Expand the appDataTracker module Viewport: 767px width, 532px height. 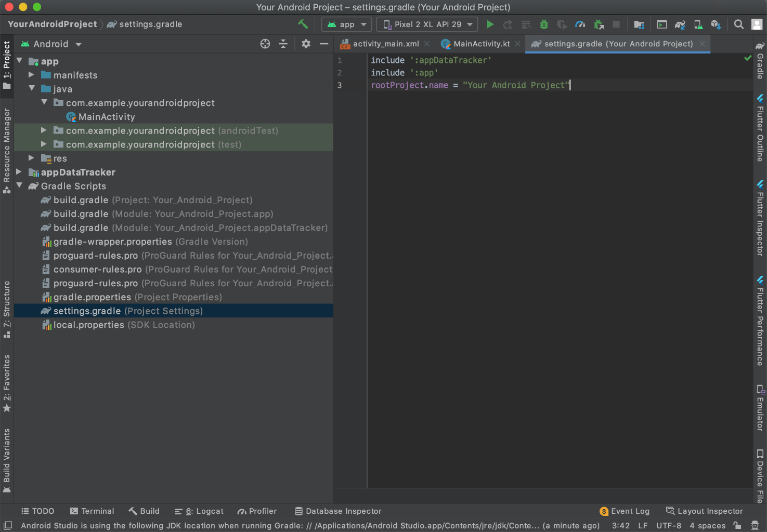point(19,172)
